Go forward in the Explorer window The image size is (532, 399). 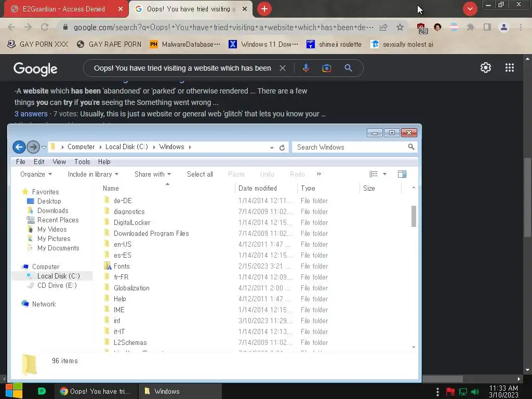(x=33, y=147)
